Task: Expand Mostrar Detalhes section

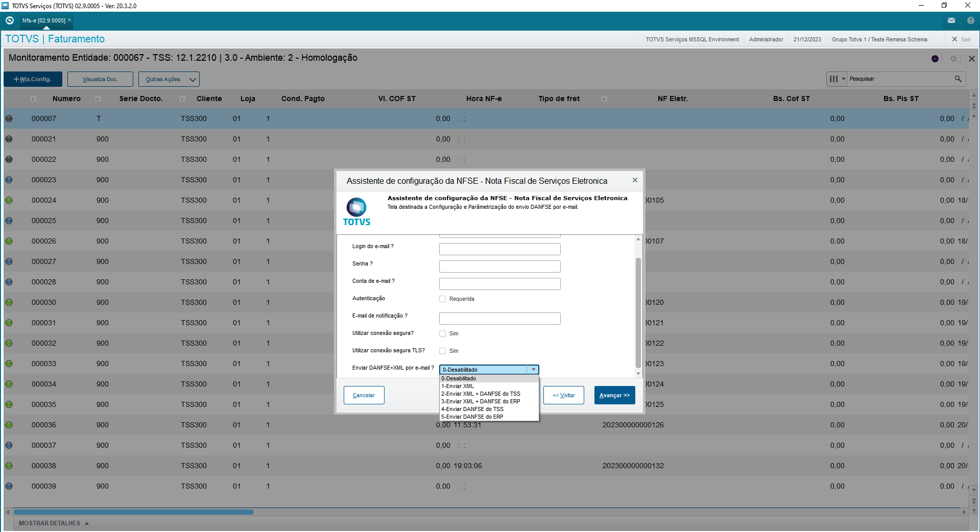Action: [54, 523]
